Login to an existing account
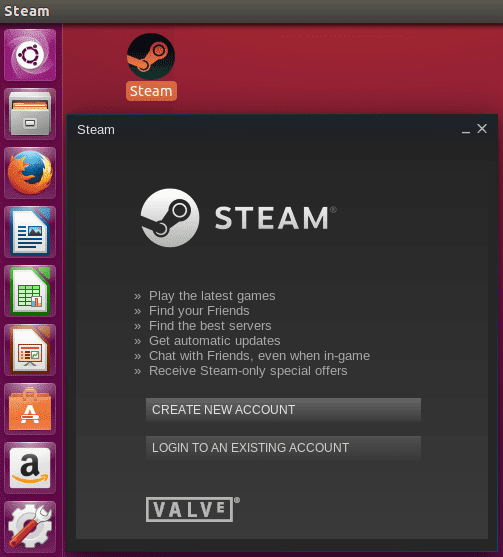 pos(283,448)
